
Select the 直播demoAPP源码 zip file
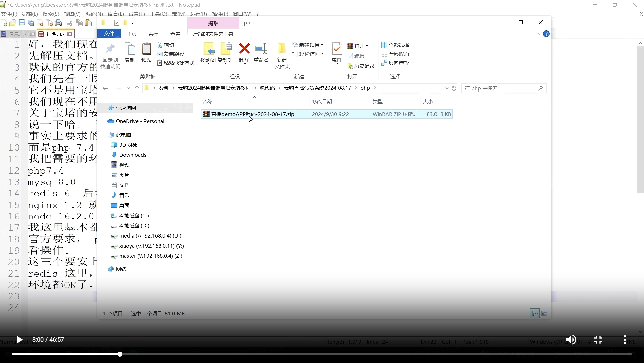click(x=327, y=114)
